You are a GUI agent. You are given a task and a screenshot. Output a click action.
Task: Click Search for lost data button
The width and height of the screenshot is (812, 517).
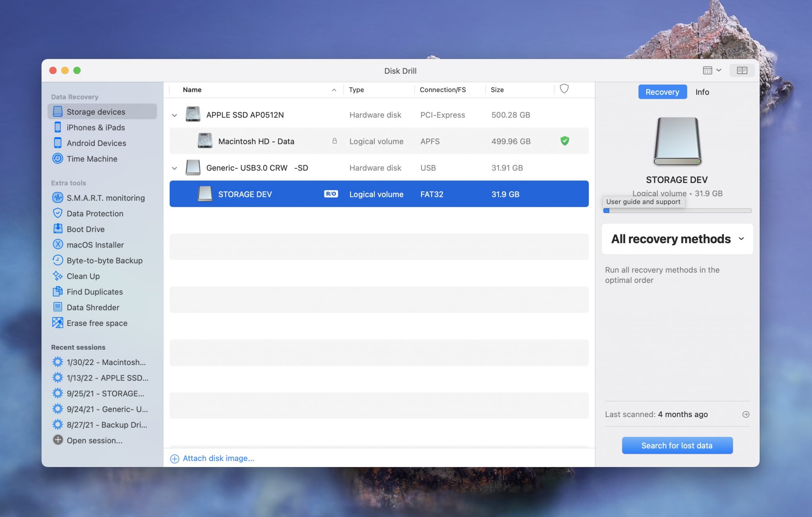point(676,445)
